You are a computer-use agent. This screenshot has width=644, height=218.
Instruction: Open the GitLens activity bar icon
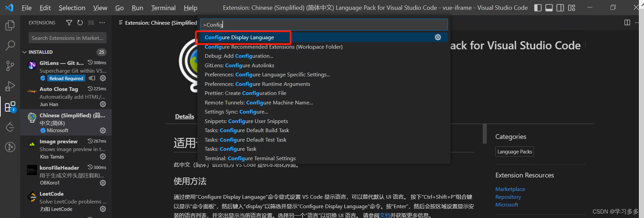(10, 147)
